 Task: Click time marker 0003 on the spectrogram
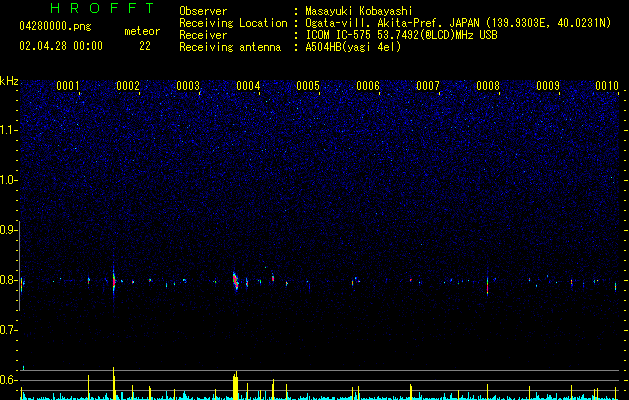[188, 86]
